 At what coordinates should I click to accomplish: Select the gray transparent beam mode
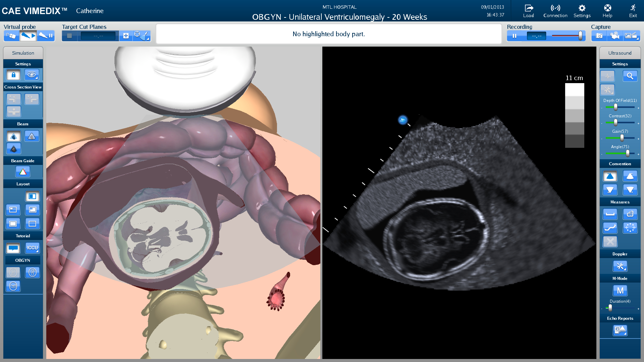pos(32,136)
